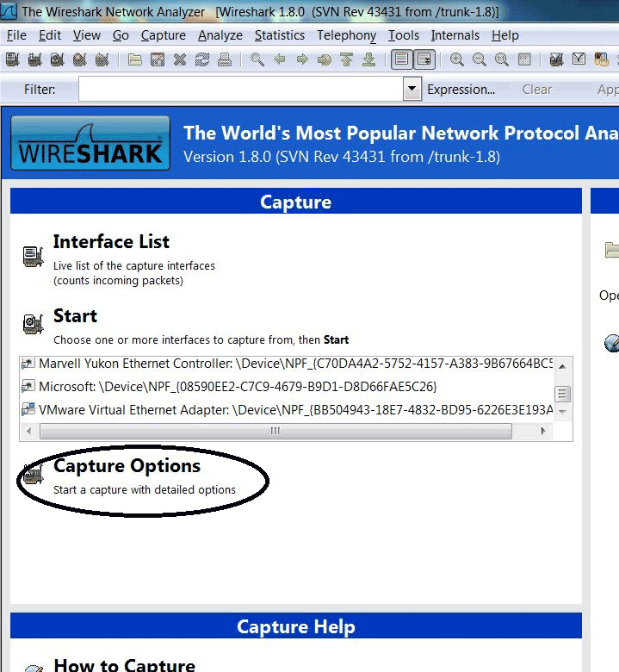
Task: Click the Start capture link
Action: click(x=75, y=316)
